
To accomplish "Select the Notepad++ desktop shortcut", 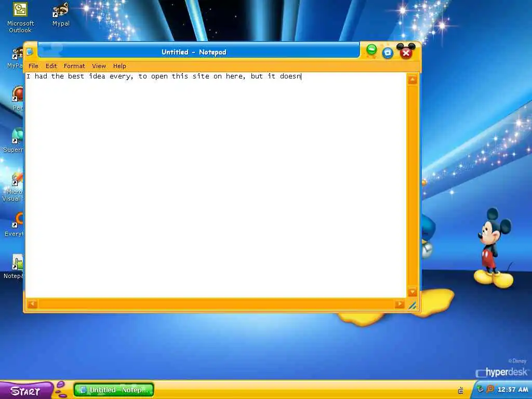I will (x=14, y=267).
